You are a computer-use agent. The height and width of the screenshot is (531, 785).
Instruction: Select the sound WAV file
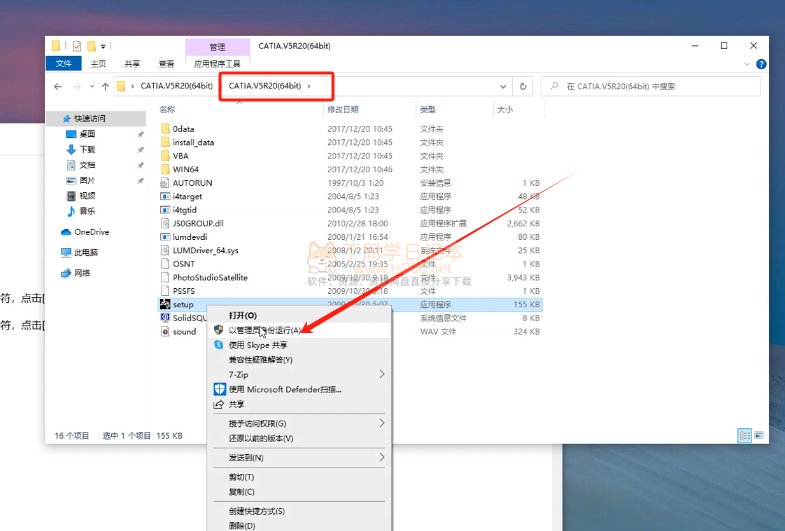(184, 331)
